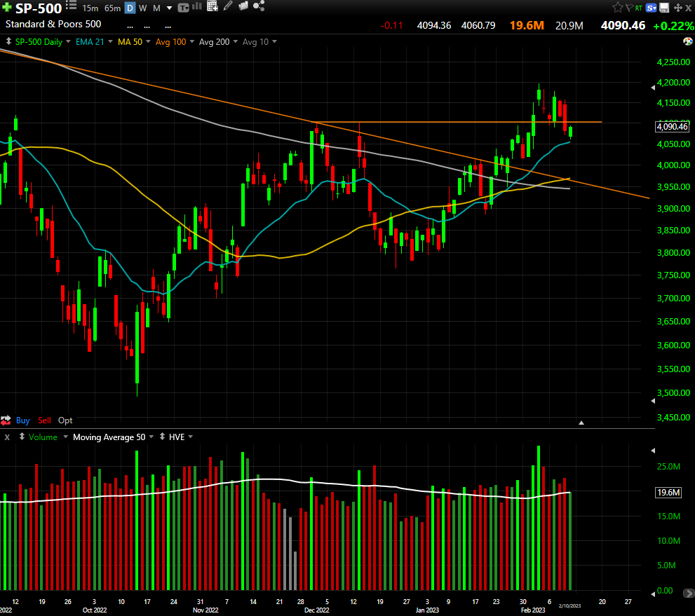Open the blue S symbol-link dropdown
The width and height of the screenshot is (695, 616).
coord(651,8)
